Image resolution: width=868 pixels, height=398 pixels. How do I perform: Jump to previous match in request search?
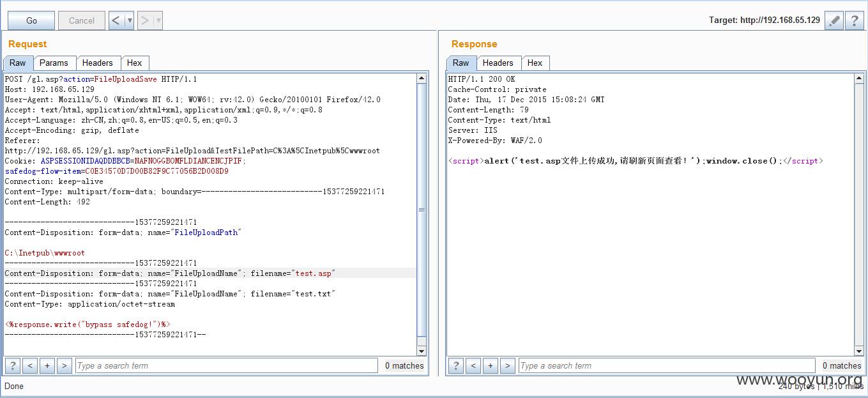[x=30, y=365]
